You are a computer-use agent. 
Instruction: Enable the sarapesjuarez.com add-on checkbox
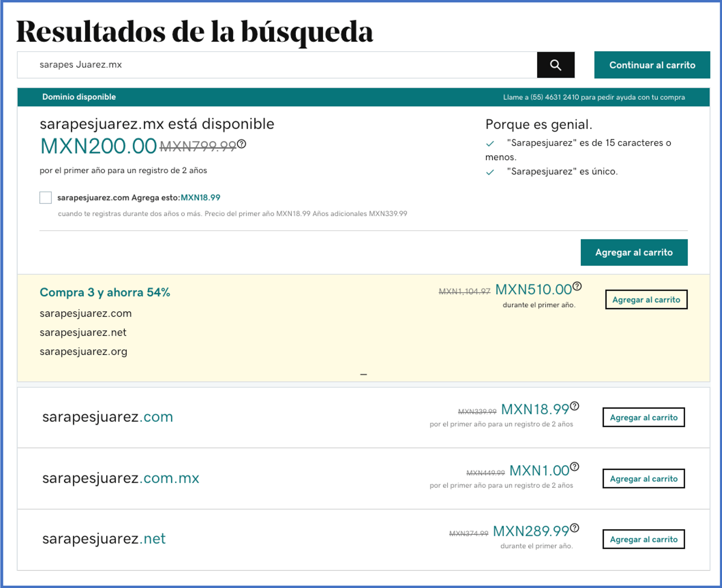45,197
